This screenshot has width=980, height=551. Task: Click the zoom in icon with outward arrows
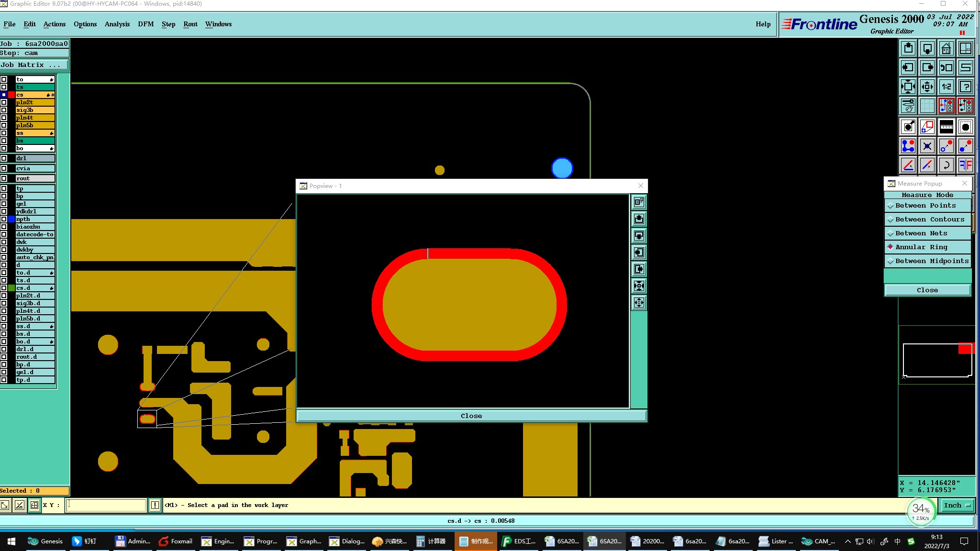[x=908, y=87]
